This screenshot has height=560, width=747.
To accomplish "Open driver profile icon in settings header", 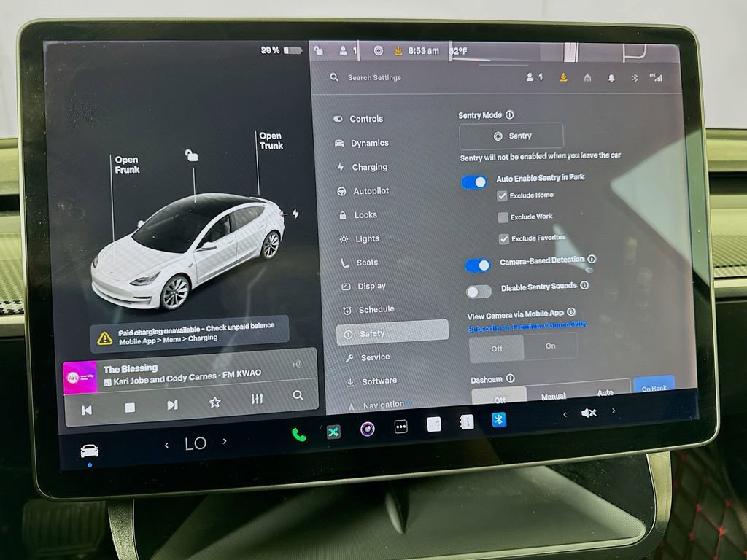I will (x=534, y=77).
